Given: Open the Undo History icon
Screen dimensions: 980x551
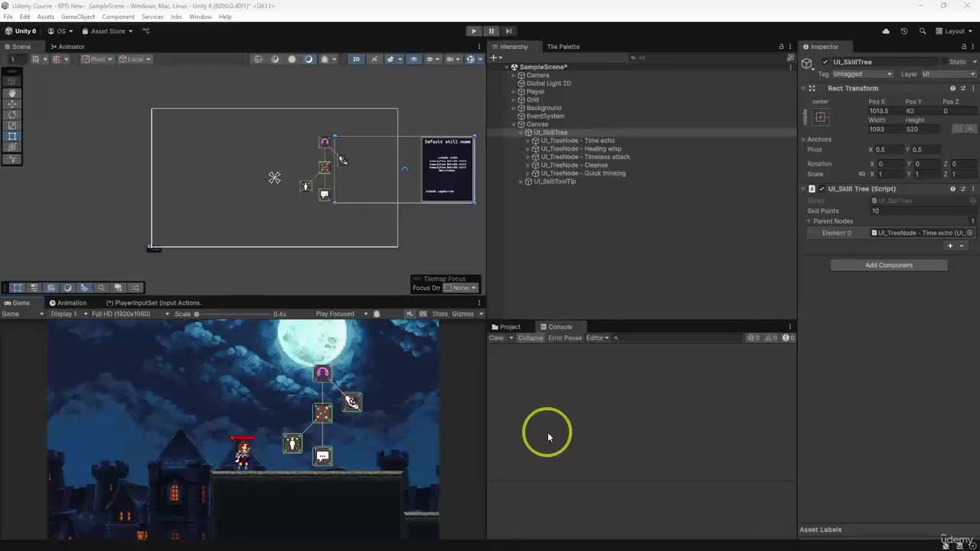Looking at the screenshot, I should [x=904, y=31].
